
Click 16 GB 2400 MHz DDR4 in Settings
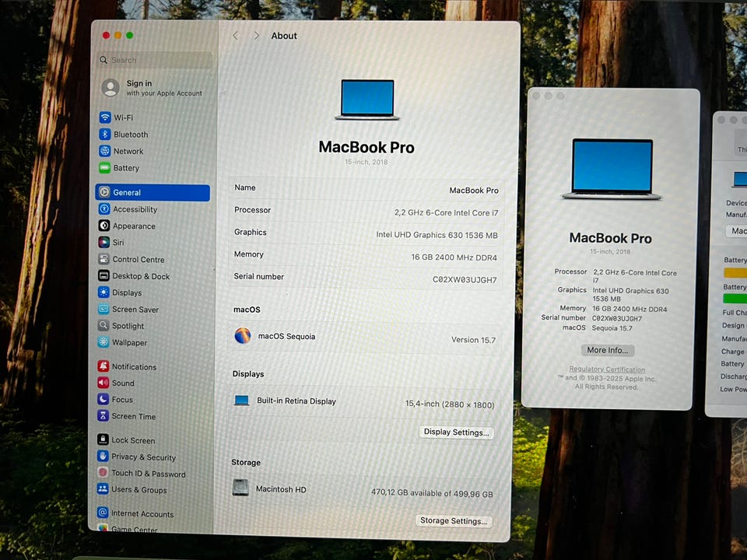(454, 257)
